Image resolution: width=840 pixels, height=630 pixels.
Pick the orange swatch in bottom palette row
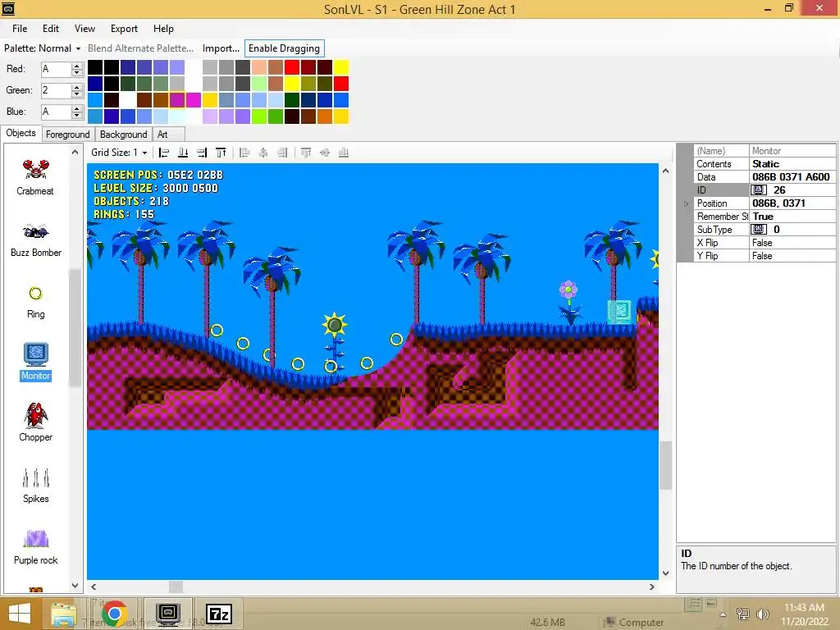pos(325,116)
